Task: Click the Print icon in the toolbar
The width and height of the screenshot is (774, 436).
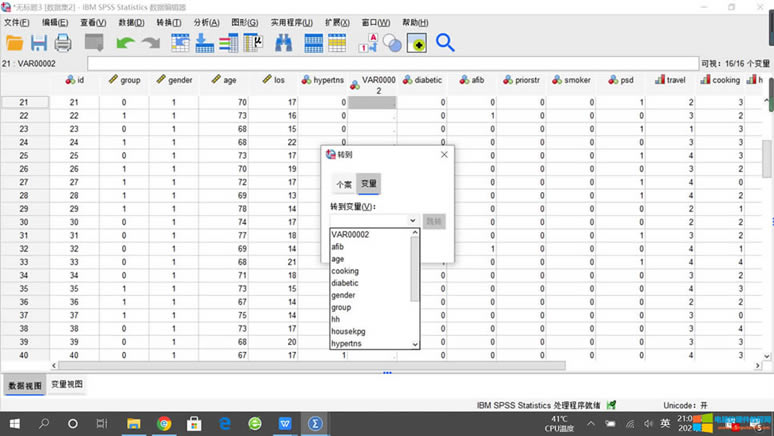Action: point(62,43)
